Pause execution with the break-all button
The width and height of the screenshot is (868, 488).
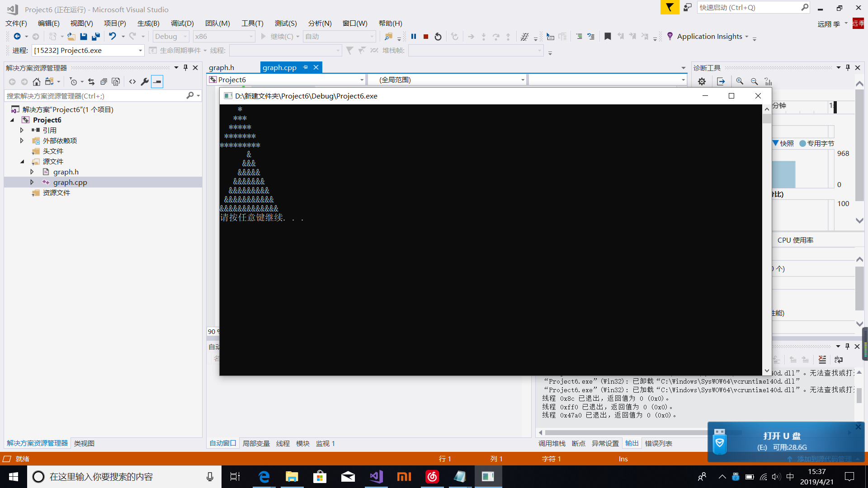tap(413, 37)
